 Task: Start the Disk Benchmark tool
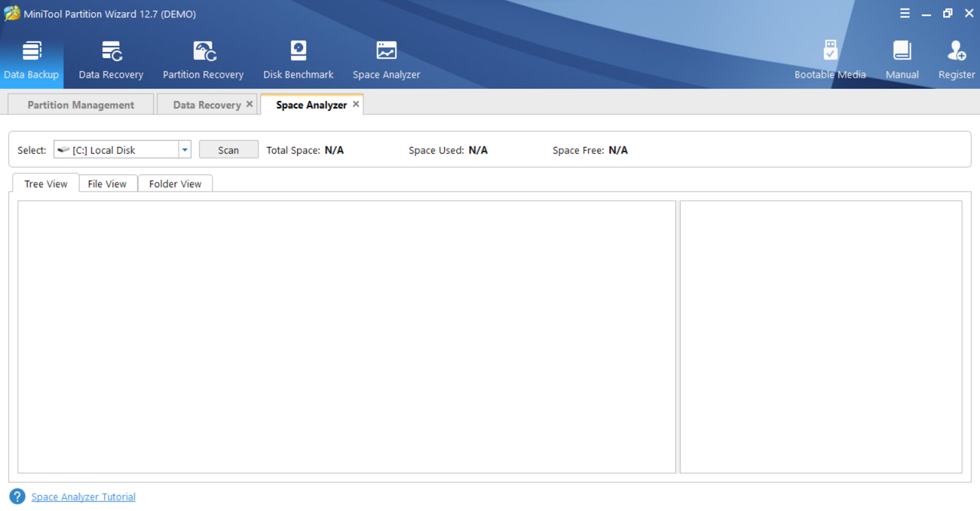coord(298,61)
